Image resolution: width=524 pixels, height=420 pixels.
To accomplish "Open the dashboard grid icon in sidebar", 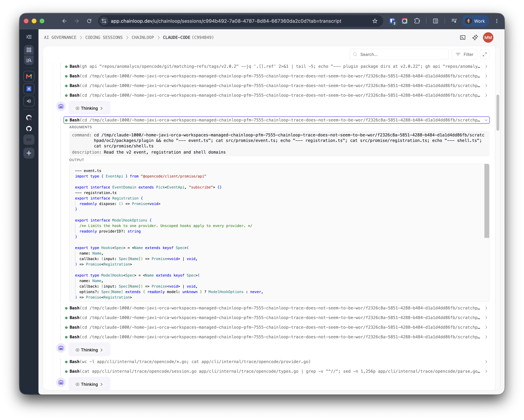I will coord(29,50).
